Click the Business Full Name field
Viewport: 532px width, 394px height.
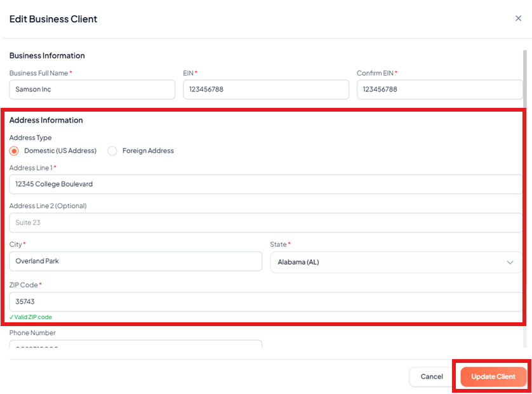pyautogui.click(x=92, y=89)
